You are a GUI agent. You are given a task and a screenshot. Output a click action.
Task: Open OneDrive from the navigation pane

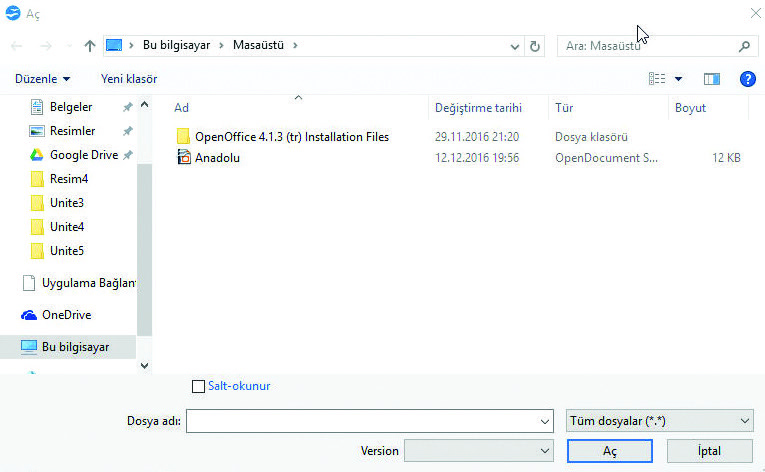pos(66,315)
